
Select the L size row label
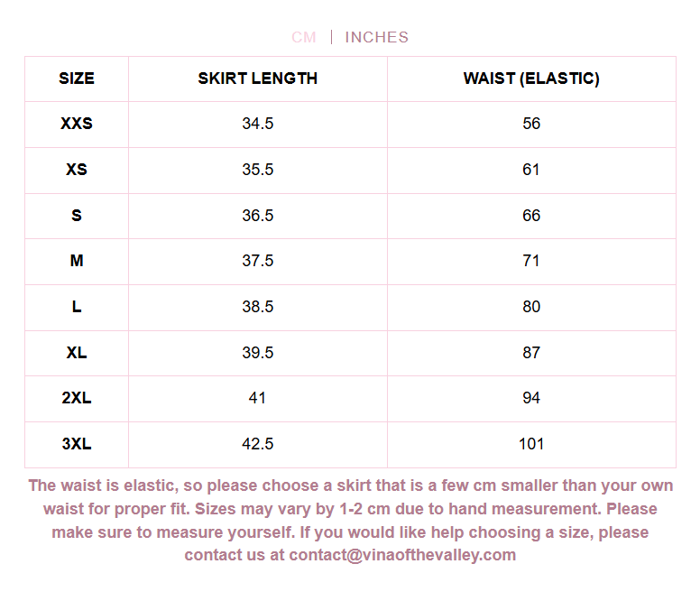click(x=77, y=307)
